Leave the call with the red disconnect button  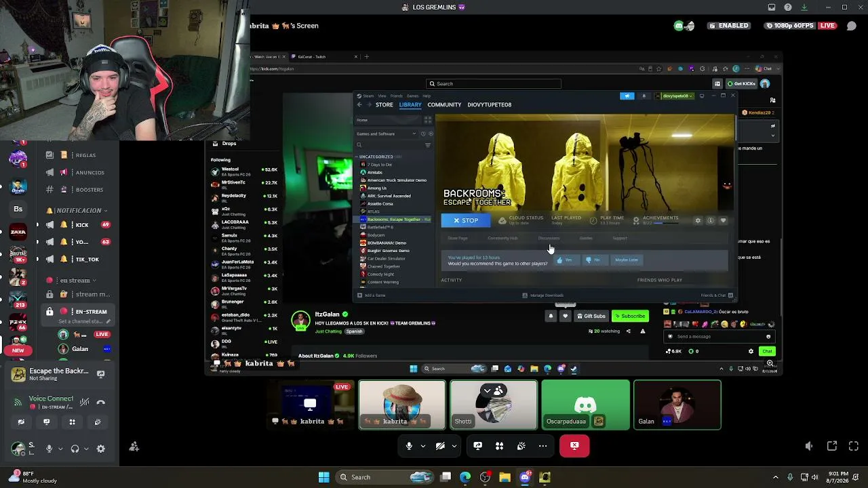(574, 446)
